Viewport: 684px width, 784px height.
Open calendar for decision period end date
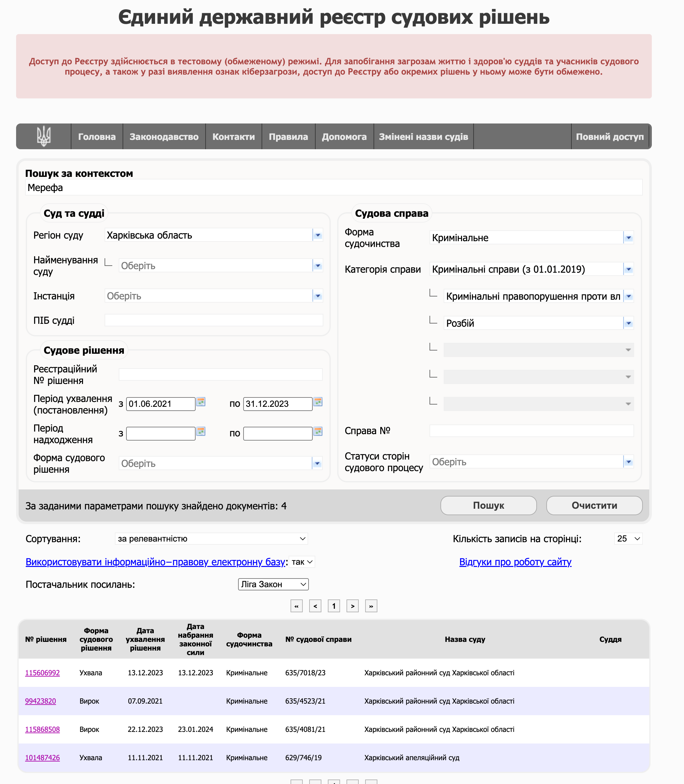pyautogui.click(x=318, y=402)
